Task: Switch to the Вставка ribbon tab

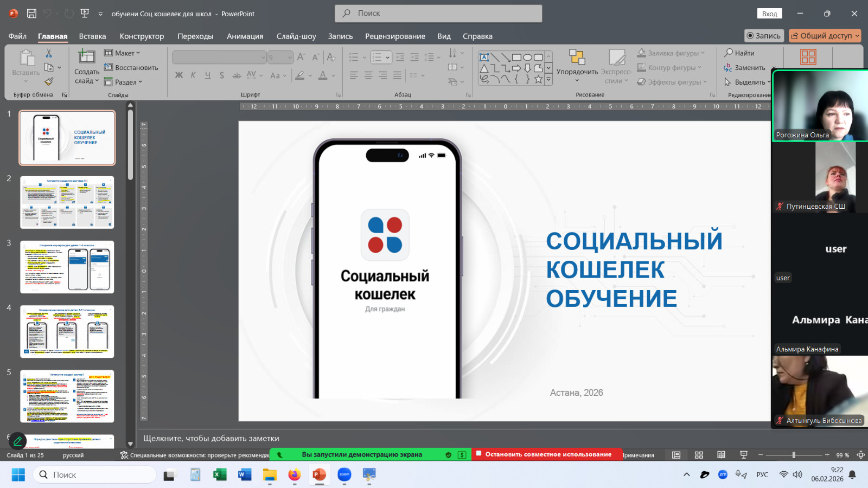Action: (x=92, y=36)
